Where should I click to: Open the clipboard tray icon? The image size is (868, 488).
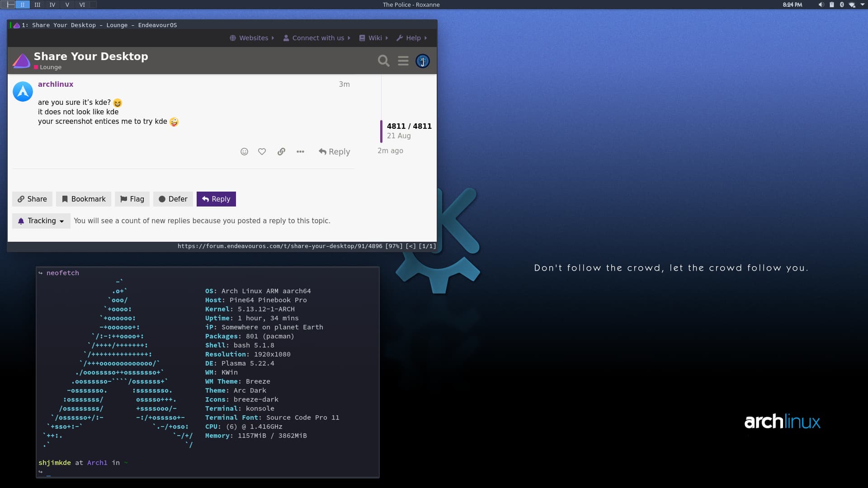[831, 5]
